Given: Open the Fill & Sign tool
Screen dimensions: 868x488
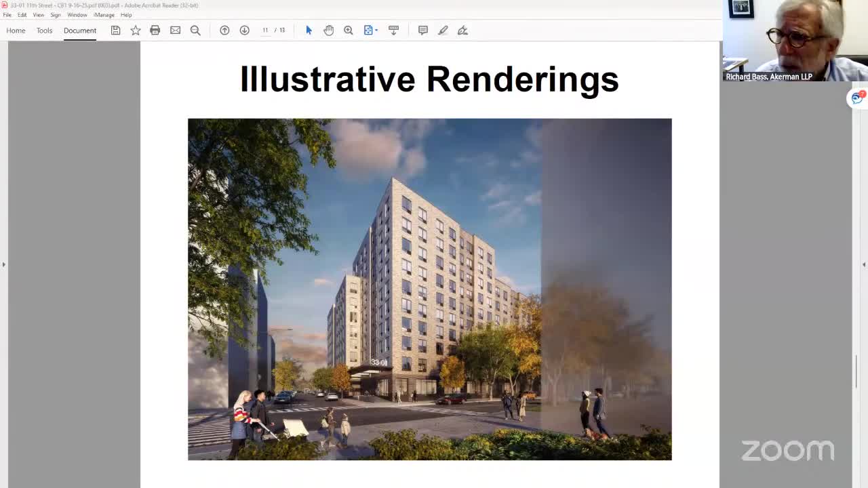Looking at the screenshot, I should (x=462, y=30).
